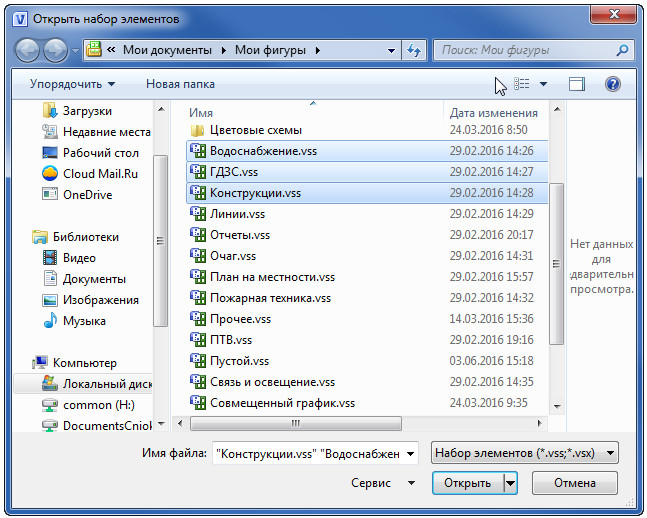
Task: Click the Имя файла text field
Action: (309, 454)
